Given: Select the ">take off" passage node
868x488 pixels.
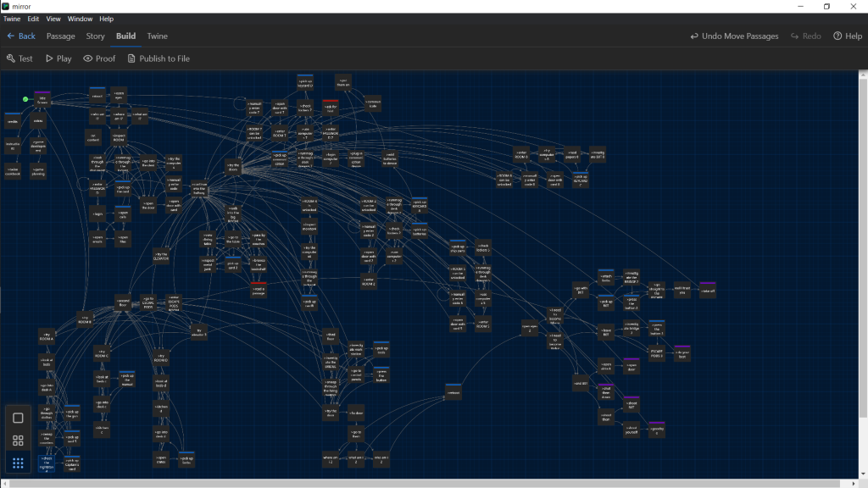Looking at the screenshot, I should coord(707,290).
